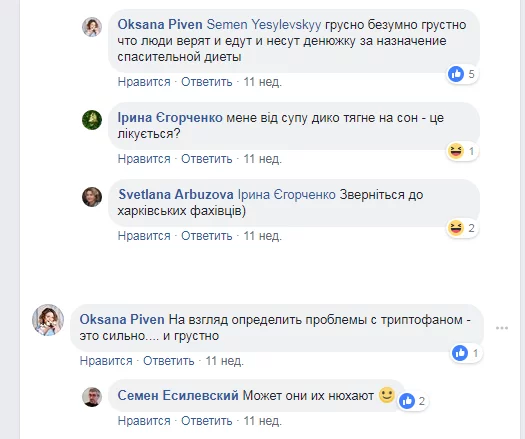The image size is (525, 439).
Task: Click the 11 нед. timestamp on Oksana's first comment
Action: coord(262,82)
